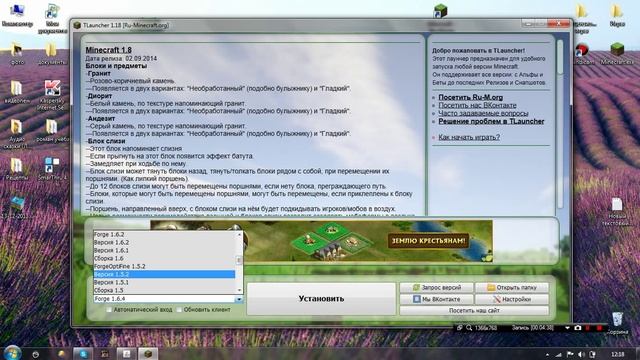Screen dimensions: 640x360
Task: Open Настройки in the launcher
Action: (x=512, y=299)
